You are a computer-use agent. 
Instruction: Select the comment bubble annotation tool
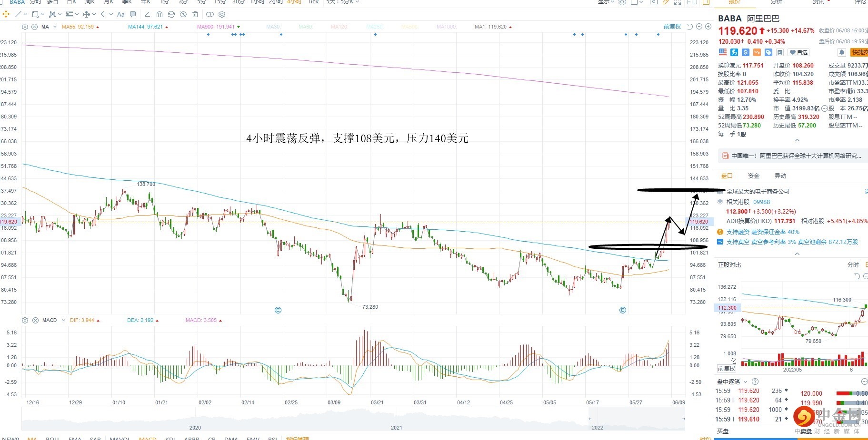pos(133,14)
